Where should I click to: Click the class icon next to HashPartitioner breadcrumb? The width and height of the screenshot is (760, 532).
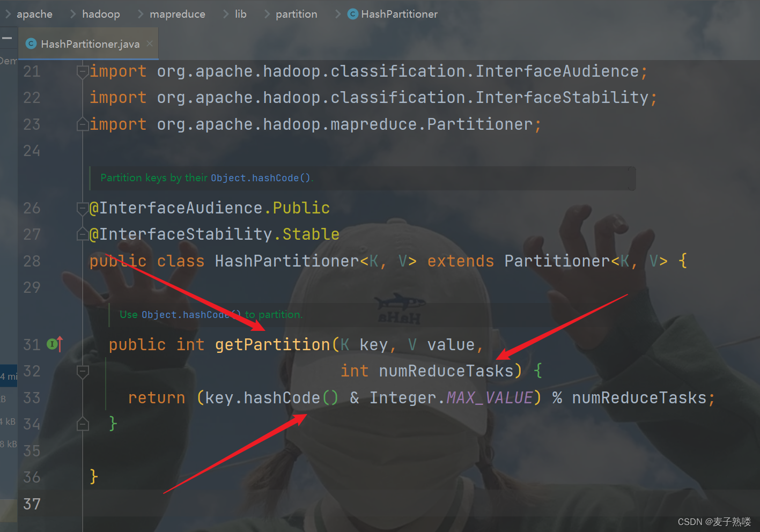(352, 14)
